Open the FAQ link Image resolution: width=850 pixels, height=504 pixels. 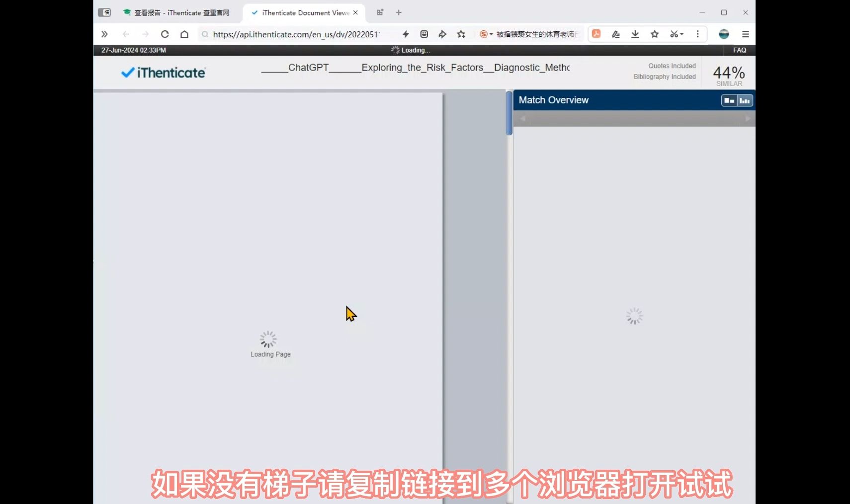[740, 50]
